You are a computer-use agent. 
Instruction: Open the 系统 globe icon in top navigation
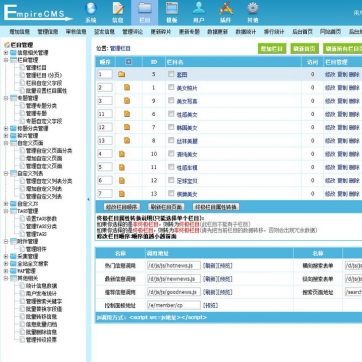91,8
